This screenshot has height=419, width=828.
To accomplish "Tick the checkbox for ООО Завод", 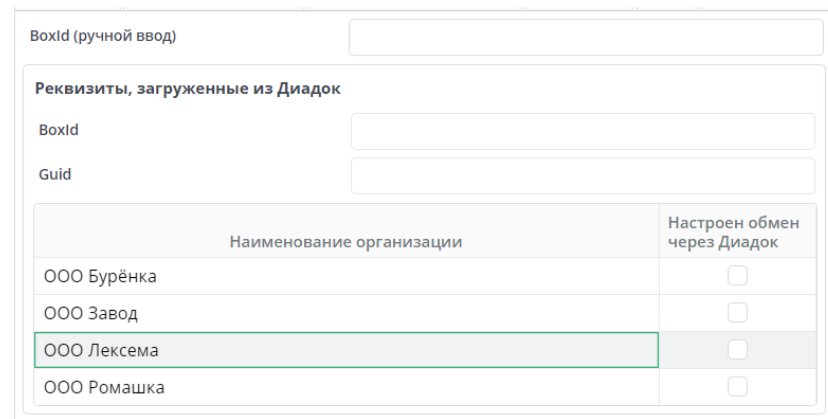I will (x=737, y=313).
